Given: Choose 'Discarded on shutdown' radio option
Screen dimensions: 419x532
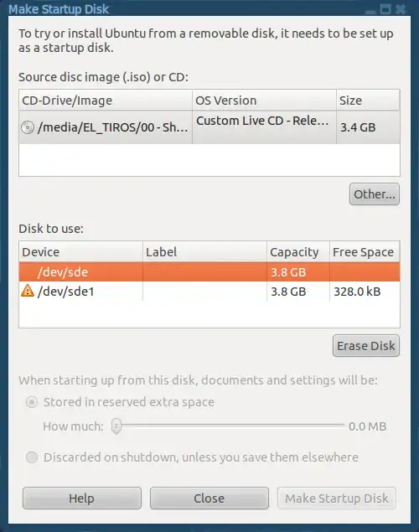Looking at the screenshot, I should coord(32,457).
